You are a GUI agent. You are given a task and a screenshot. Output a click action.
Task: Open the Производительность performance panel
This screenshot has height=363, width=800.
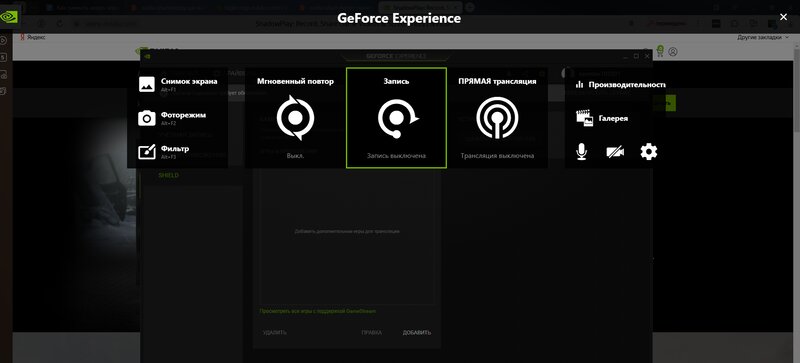point(620,84)
